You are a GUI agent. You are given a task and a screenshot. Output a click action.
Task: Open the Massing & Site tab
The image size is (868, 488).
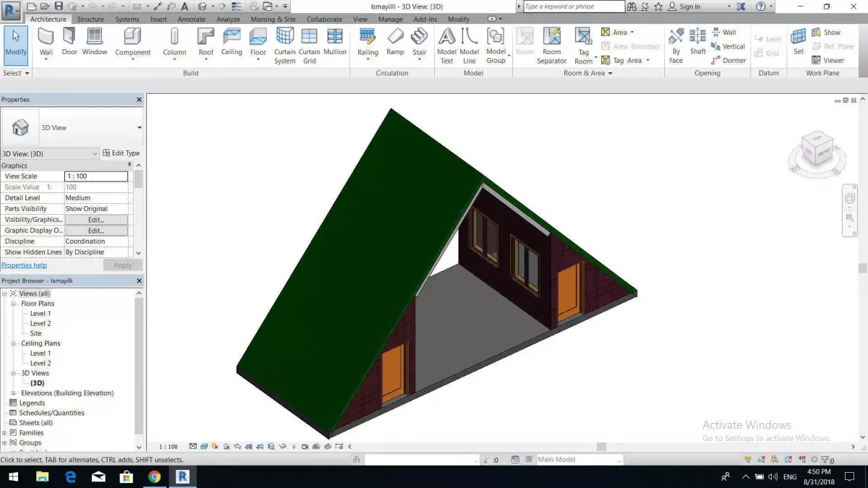coord(273,20)
